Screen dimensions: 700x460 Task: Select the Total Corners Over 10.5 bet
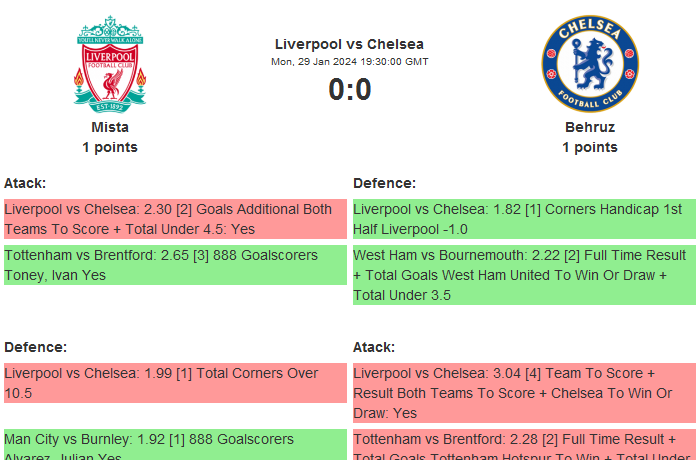(175, 383)
